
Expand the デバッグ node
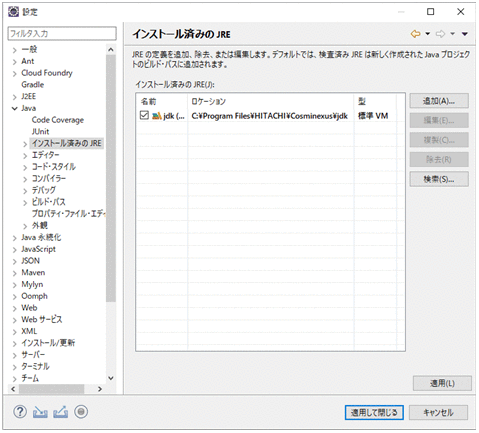(x=25, y=191)
